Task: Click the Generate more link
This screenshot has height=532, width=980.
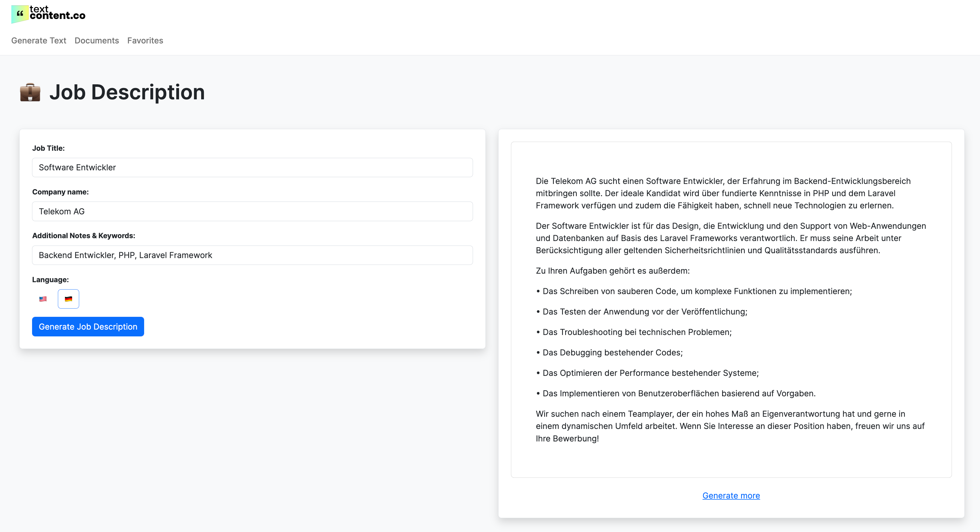Action: 731,495
